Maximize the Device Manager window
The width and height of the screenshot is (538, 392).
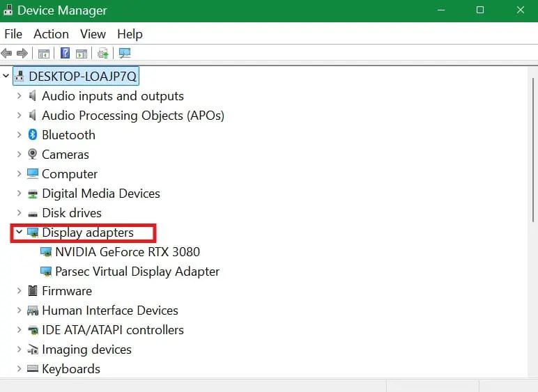[480, 10]
